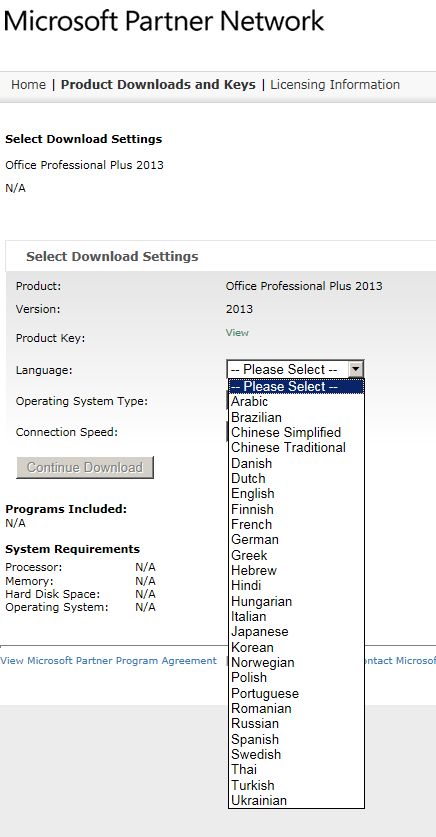Choose Danish in the dropdown
Image resolution: width=436 pixels, height=837 pixels.
pyautogui.click(x=296, y=463)
